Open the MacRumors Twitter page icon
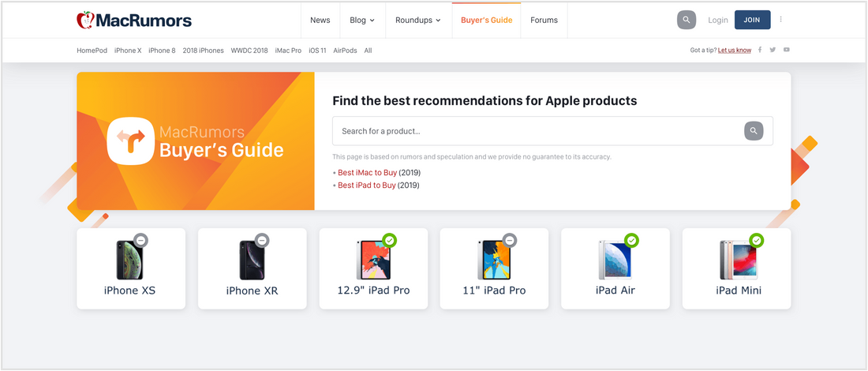The width and height of the screenshot is (868, 371). click(773, 50)
